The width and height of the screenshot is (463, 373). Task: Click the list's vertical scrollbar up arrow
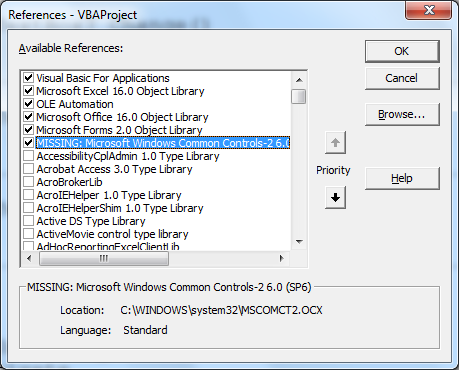(x=299, y=80)
